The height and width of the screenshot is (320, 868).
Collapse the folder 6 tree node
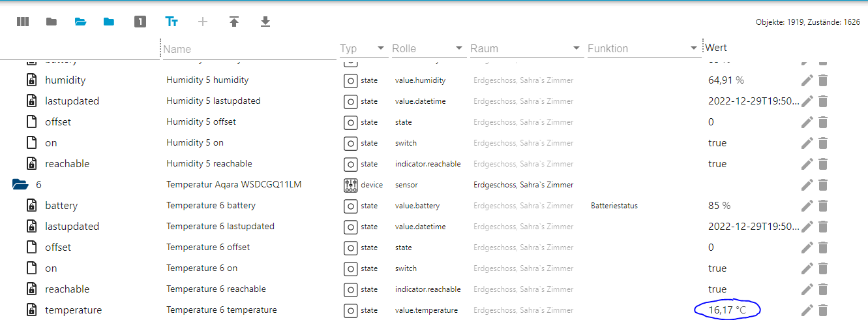(21, 185)
